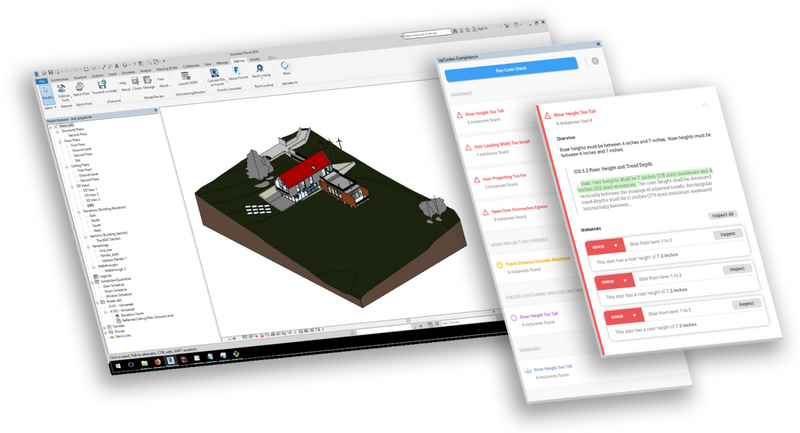The image size is (800, 433).
Task: Click the Inspect All button
Action: coord(723,214)
